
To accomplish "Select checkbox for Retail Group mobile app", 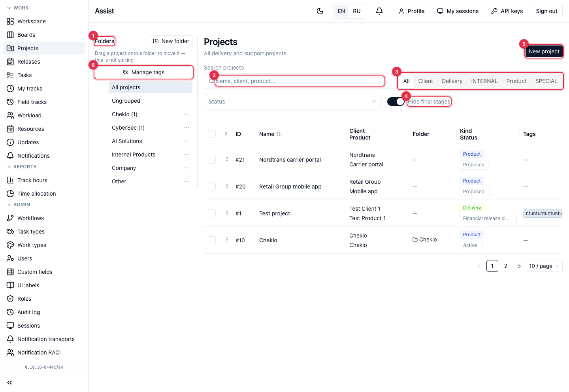I will 212,187.
